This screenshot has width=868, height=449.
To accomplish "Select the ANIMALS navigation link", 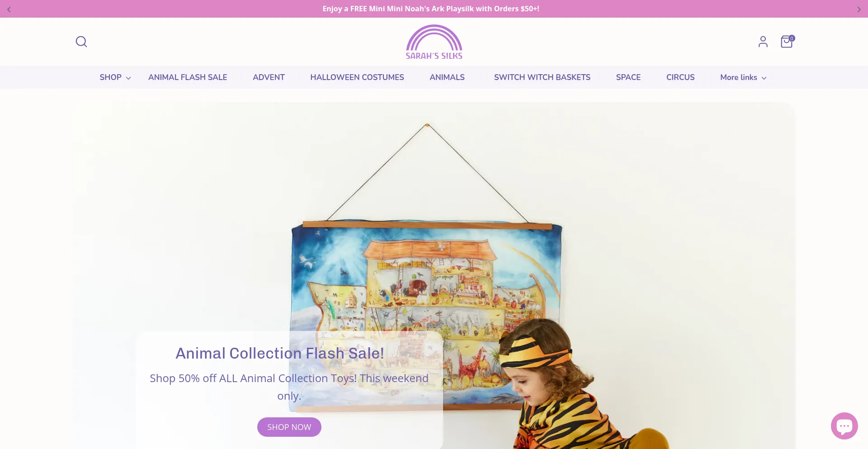I will pyautogui.click(x=447, y=77).
